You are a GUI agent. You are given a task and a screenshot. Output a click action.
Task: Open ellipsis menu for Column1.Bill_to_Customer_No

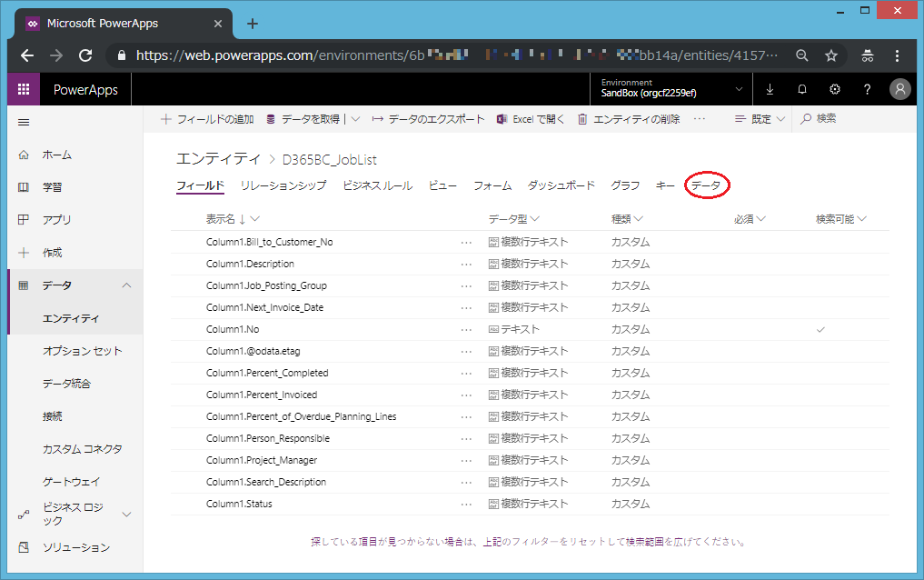[x=467, y=242]
